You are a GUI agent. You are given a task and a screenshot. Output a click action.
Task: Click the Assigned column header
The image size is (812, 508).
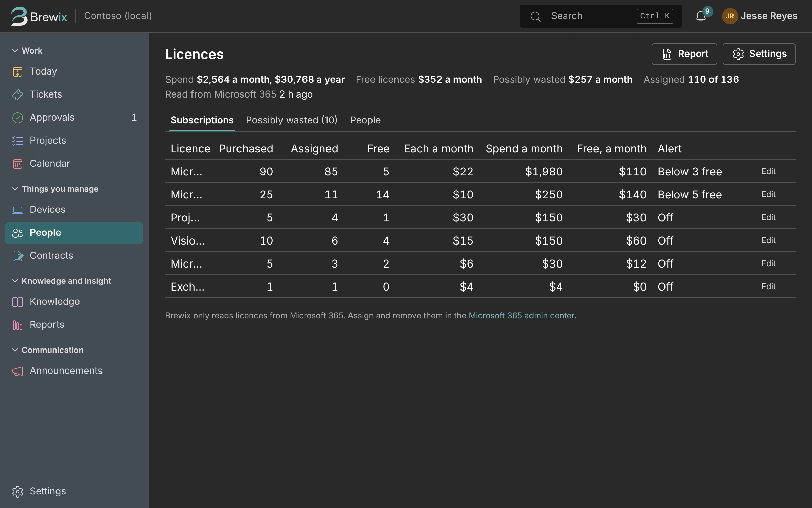tap(314, 149)
